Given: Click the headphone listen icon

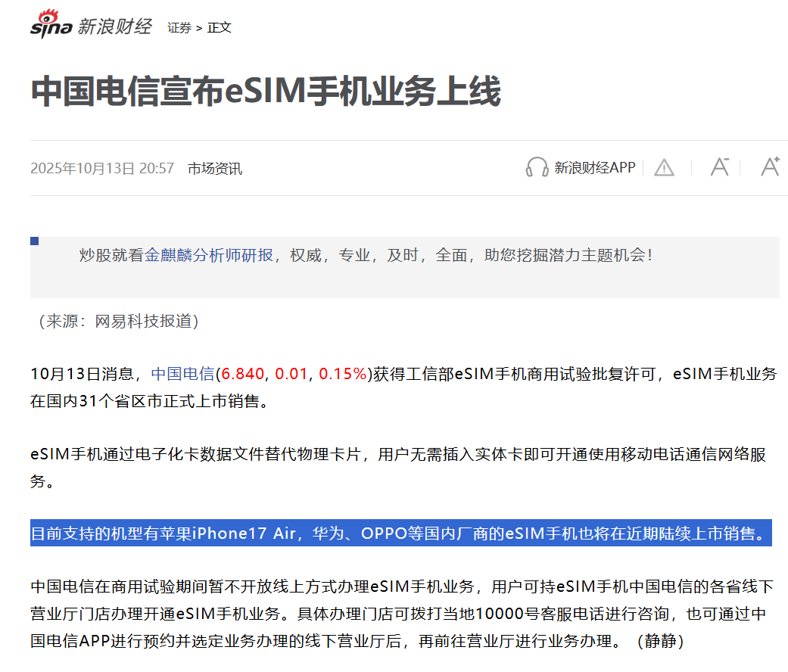Looking at the screenshot, I should 536,167.
